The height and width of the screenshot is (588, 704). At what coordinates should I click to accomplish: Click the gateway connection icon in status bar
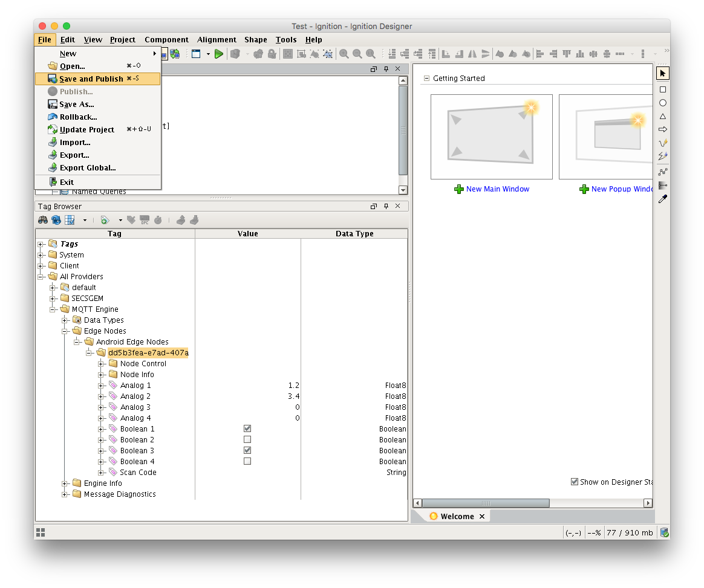(665, 532)
